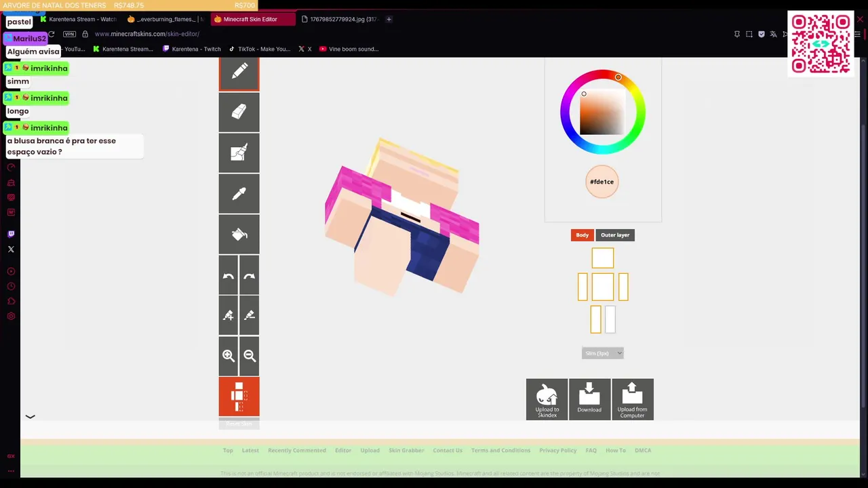
Task: Open Twitch in the browser sidebar
Action: click(x=11, y=234)
